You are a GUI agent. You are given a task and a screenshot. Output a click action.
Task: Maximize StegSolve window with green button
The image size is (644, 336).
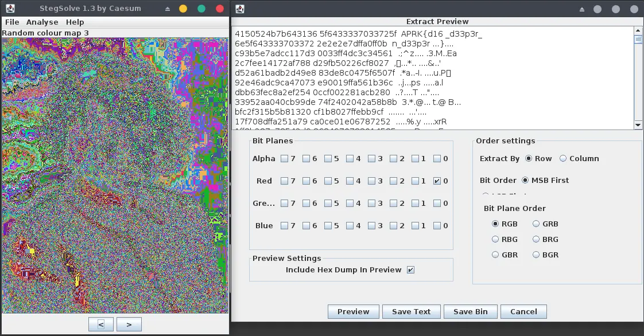click(x=201, y=9)
